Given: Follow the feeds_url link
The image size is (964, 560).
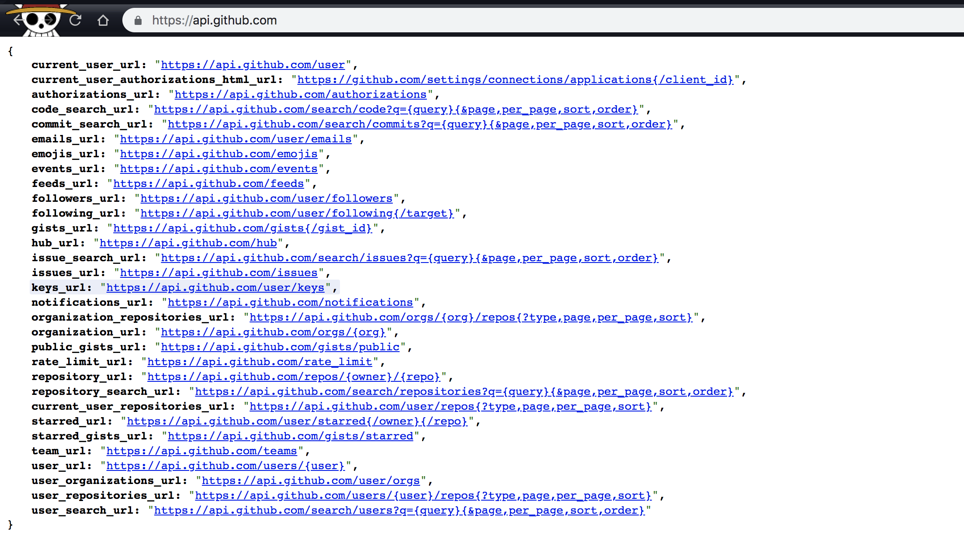Looking at the screenshot, I should tap(209, 183).
